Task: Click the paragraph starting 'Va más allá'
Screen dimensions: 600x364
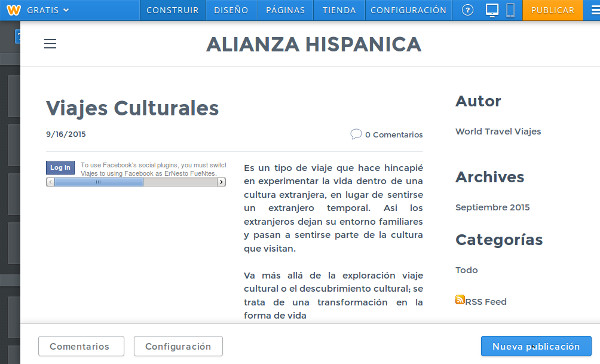Action: pyautogui.click(x=333, y=295)
